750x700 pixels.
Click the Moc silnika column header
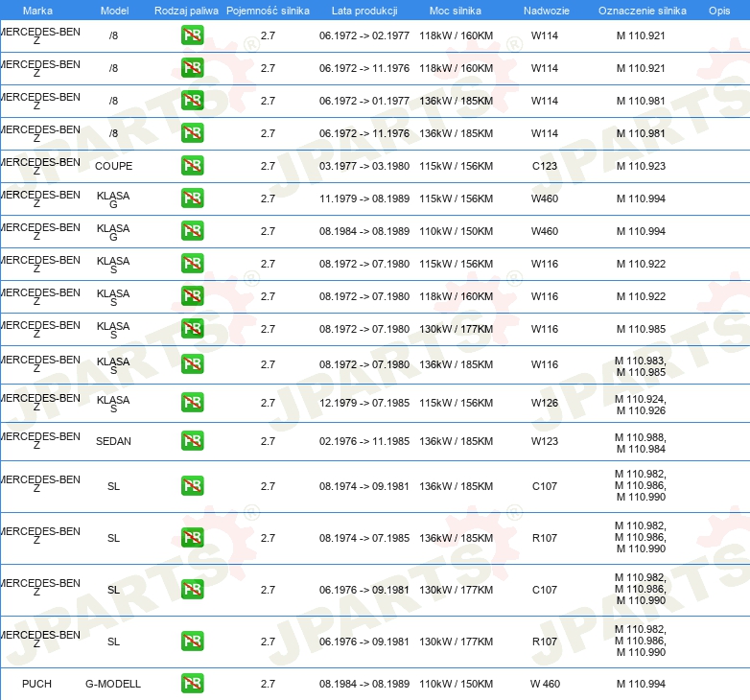[456, 10]
